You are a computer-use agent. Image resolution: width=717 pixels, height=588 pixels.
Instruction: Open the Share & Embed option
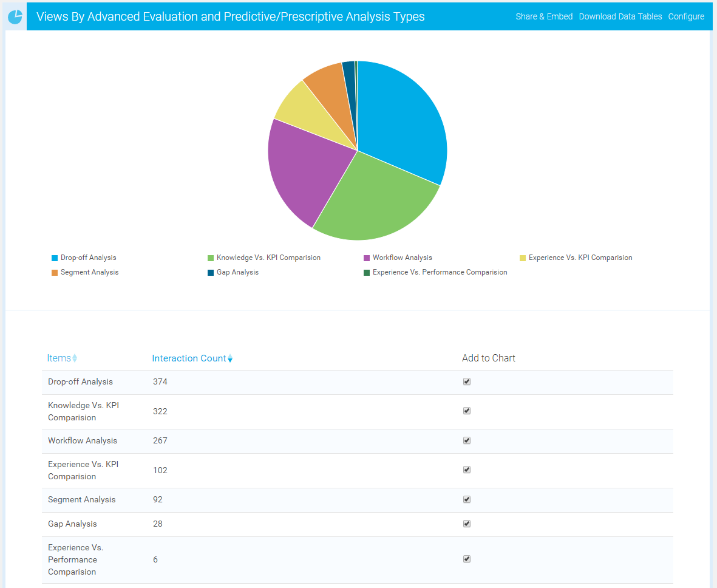pyautogui.click(x=544, y=16)
